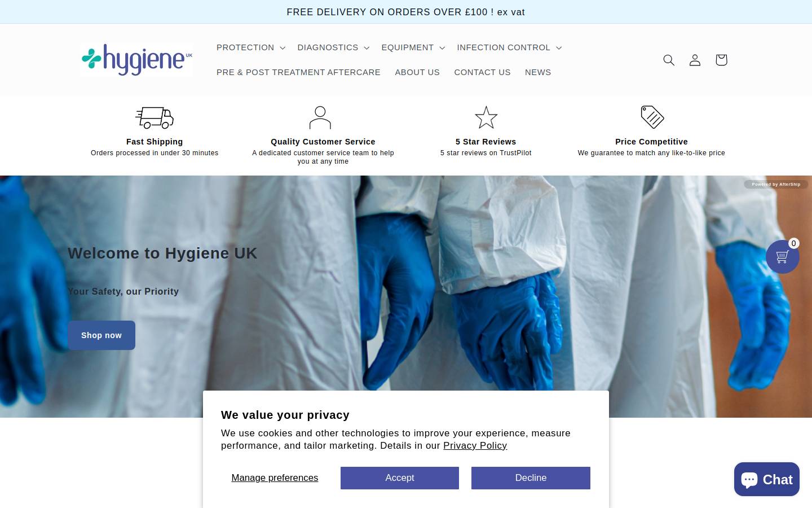
Task: Open the header shopping cart icon
Action: tap(721, 60)
